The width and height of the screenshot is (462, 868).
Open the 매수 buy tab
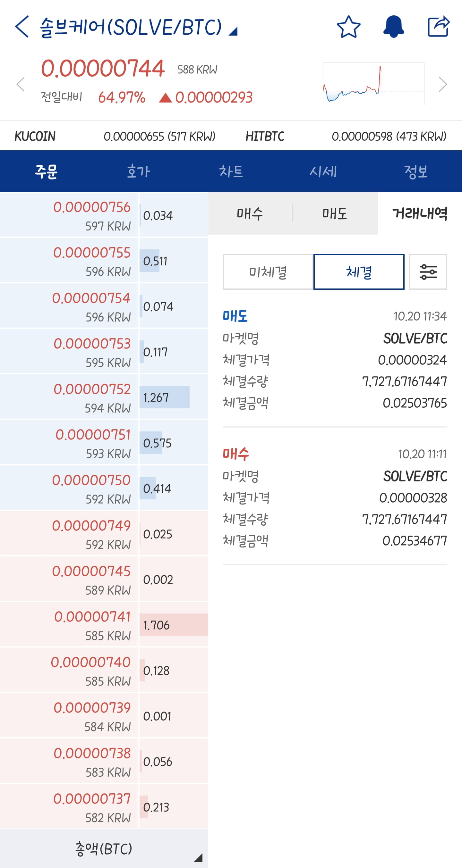point(250,213)
